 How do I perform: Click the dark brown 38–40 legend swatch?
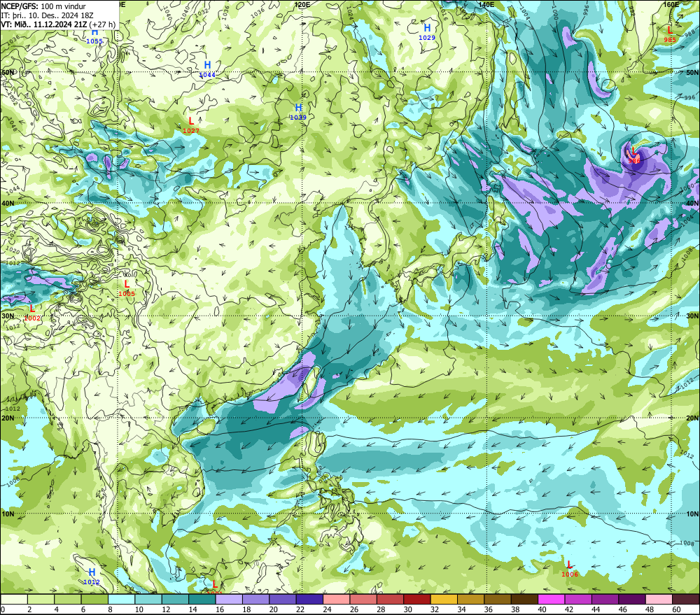tap(524, 599)
